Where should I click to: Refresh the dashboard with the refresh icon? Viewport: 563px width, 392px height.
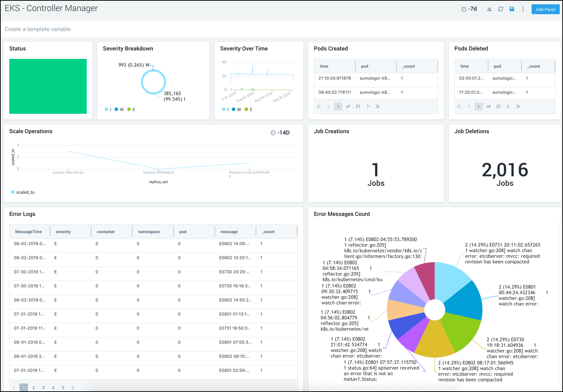pyautogui.click(x=500, y=9)
